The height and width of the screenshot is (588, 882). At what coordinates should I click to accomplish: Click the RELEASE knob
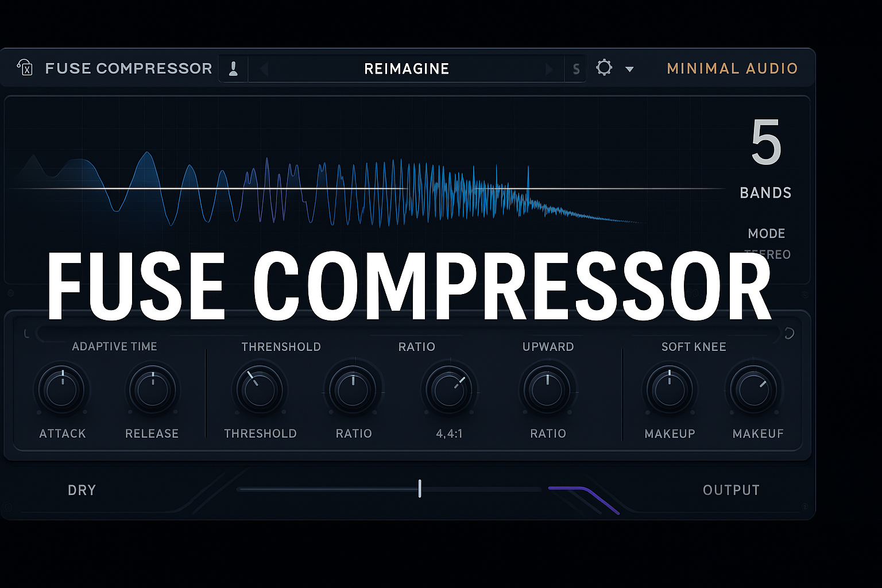click(152, 390)
